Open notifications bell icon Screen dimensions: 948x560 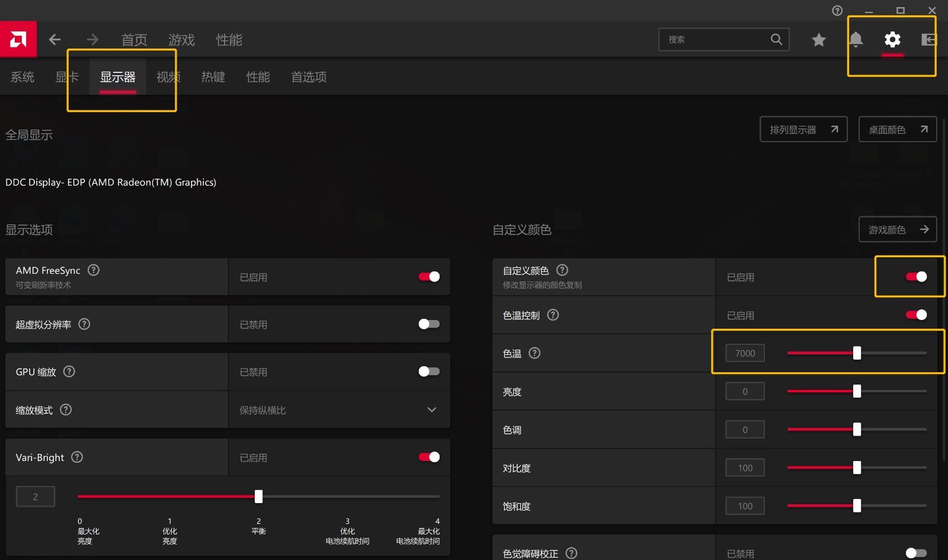[x=856, y=40]
